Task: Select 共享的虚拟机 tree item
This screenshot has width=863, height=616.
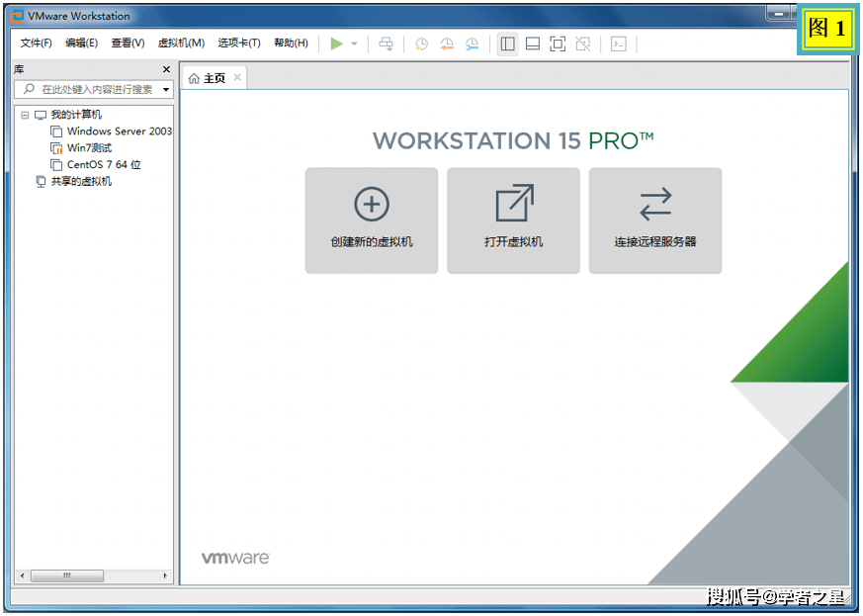Action: [x=81, y=181]
